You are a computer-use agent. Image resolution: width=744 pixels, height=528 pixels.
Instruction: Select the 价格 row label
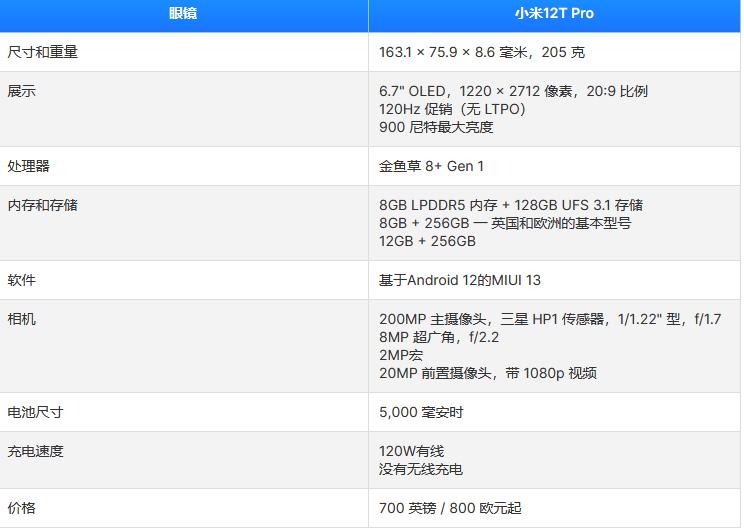21,508
